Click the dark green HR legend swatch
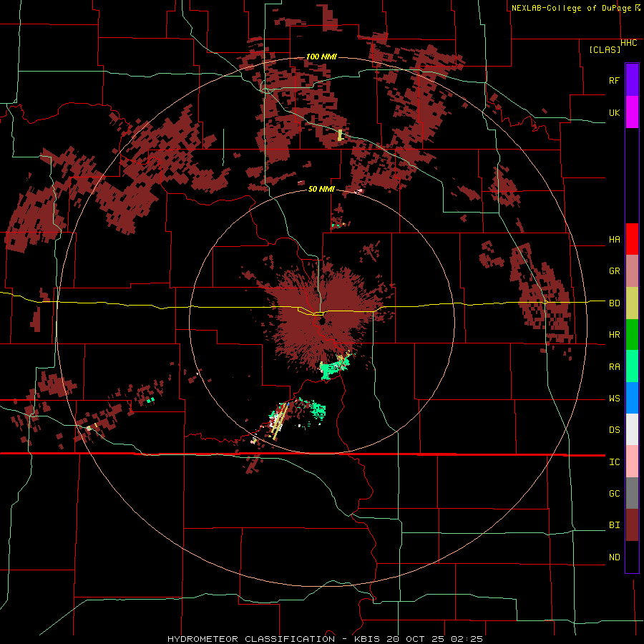Image resolution: width=644 pixels, height=644 pixels. point(632,335)
